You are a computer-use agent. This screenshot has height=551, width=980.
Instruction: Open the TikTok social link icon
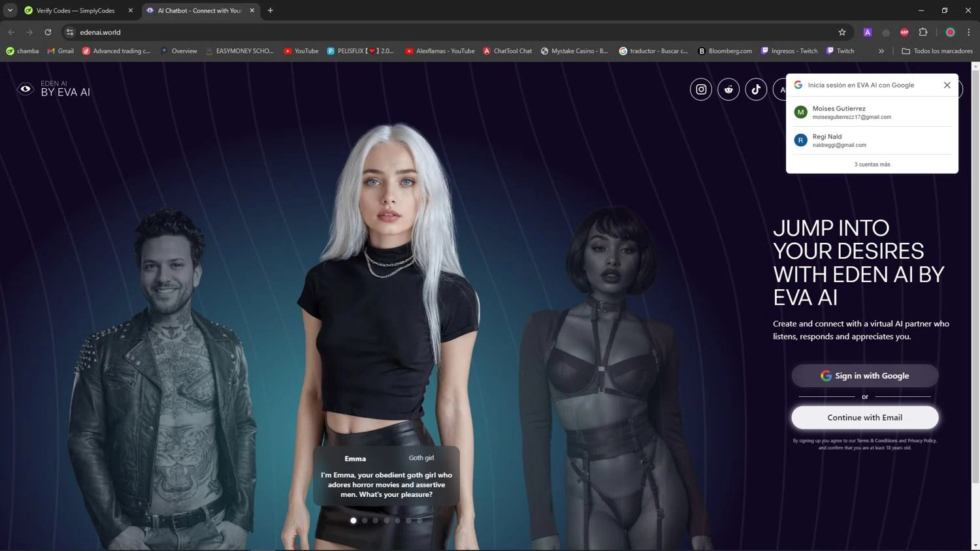[756, 89]
